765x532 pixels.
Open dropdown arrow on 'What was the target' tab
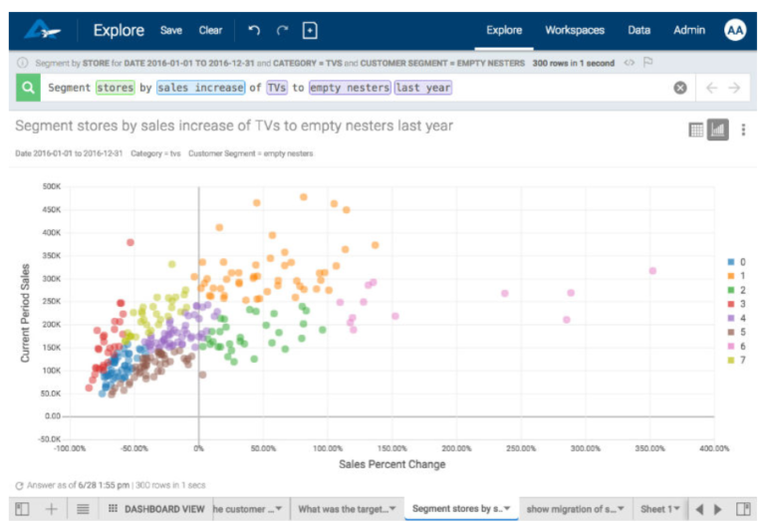393,509
